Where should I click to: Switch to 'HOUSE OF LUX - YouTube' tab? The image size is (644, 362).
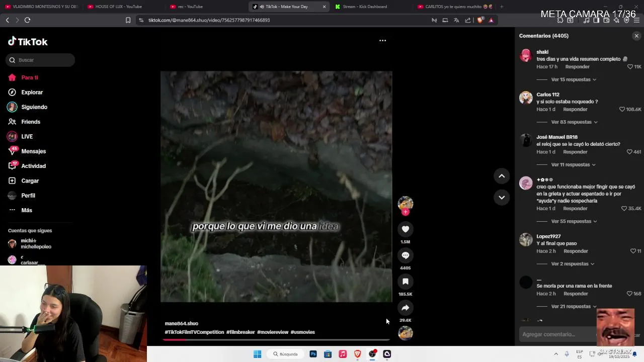pos(119,7)
